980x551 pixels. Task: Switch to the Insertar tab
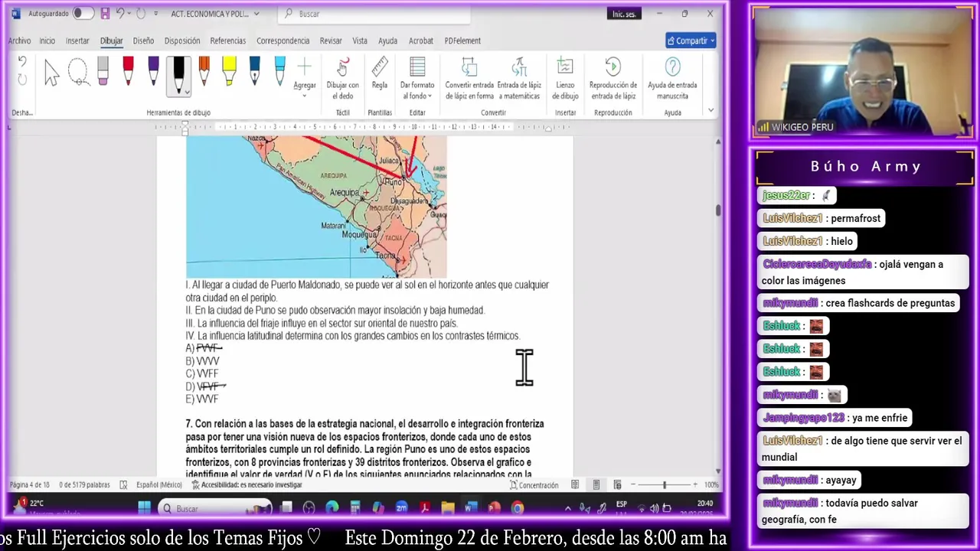click(x=77, y=41)
